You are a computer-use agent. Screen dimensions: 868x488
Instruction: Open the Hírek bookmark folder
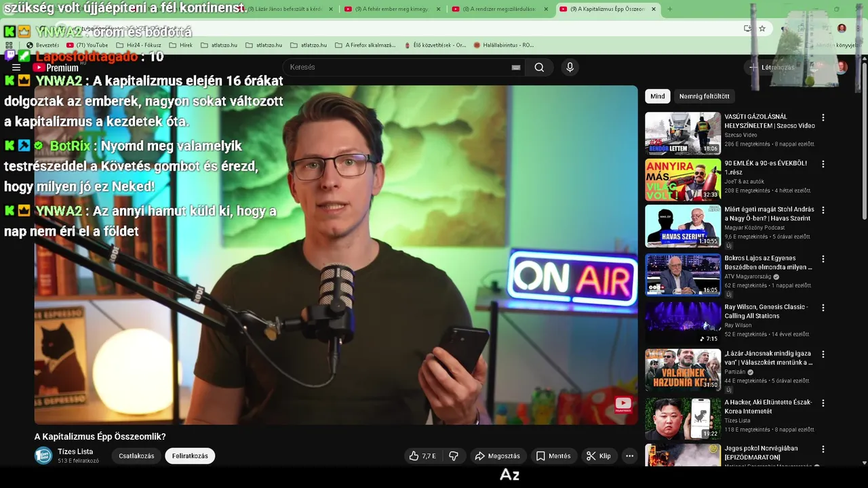(x=180, y=45)
